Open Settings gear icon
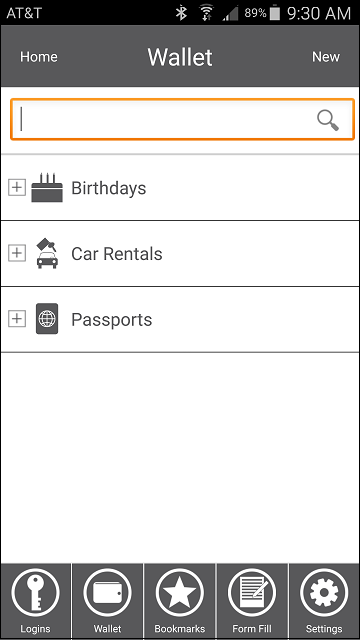This screenshot has height=640, width=360. tap(324, 593)
